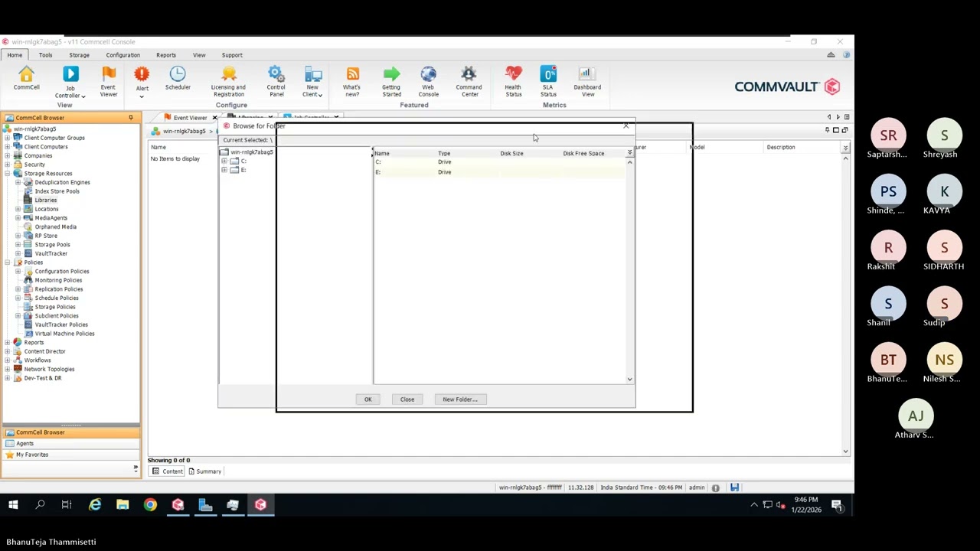Viewport: 980px width, 551px height.
Task: Open Google Chrome from the taskbar
Action: [150, 504]
